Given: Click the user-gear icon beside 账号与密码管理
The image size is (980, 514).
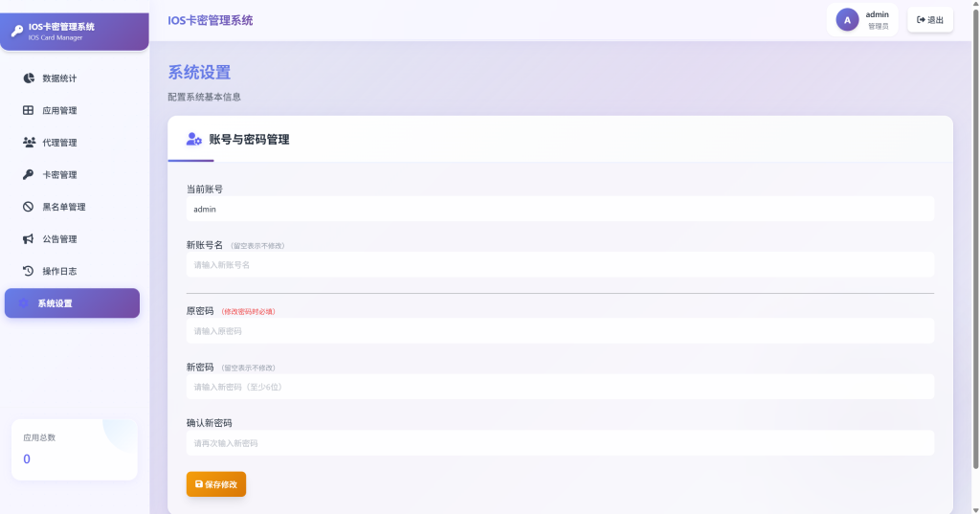Looking at the screenshot, I should (193, 140).
